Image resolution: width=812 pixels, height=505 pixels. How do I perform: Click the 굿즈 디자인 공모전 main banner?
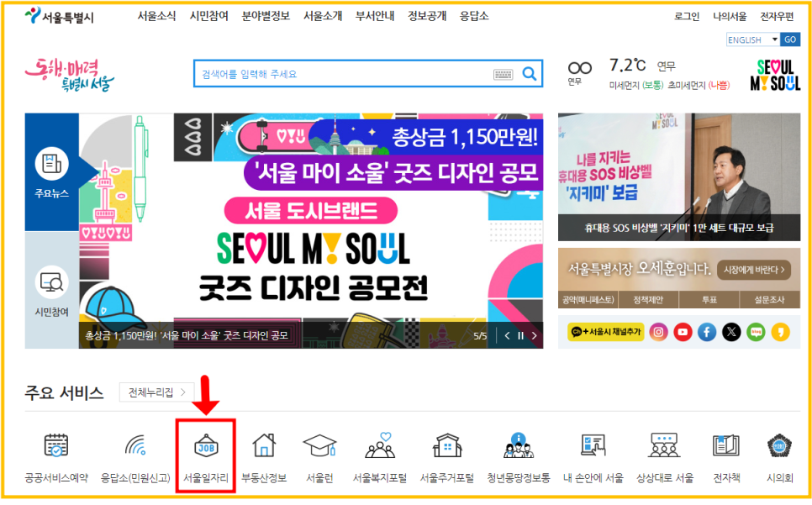coord(311,230)
